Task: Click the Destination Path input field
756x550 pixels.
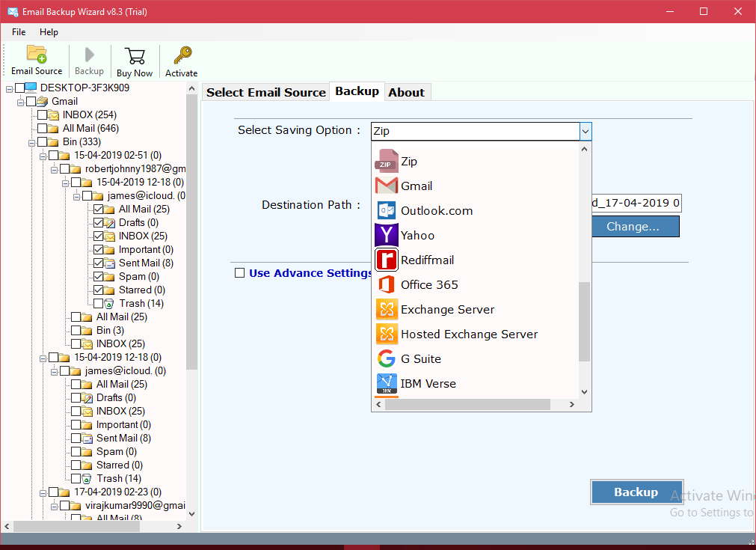Action: [636, 203]
